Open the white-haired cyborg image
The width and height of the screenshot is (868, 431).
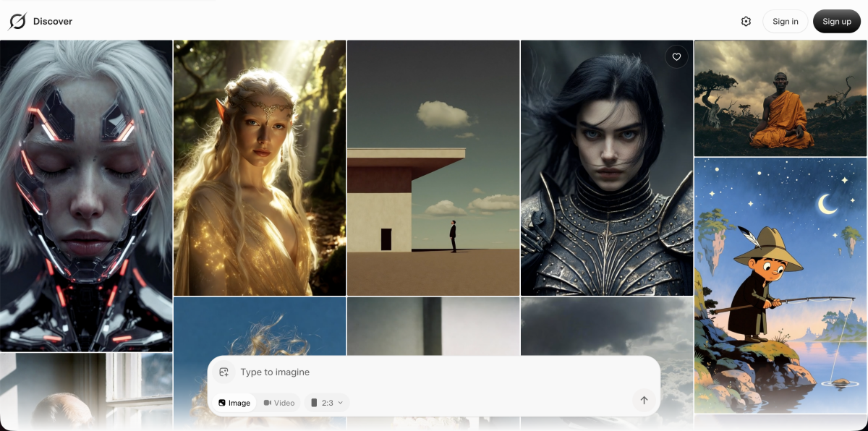pos(86,195)
